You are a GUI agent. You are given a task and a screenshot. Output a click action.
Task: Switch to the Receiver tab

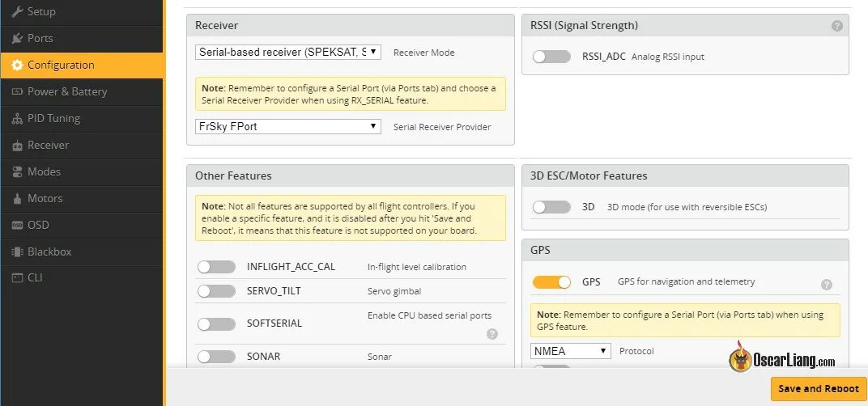coord(48,145)
